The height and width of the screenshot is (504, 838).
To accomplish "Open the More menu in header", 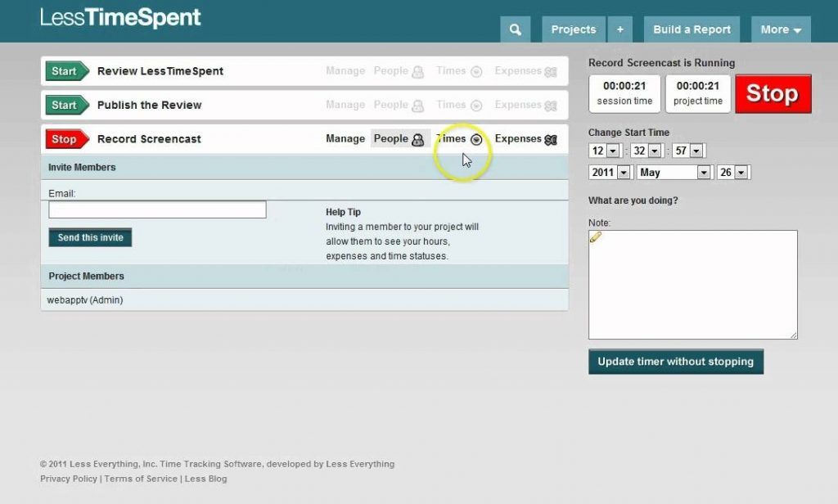I will (780, 29).
